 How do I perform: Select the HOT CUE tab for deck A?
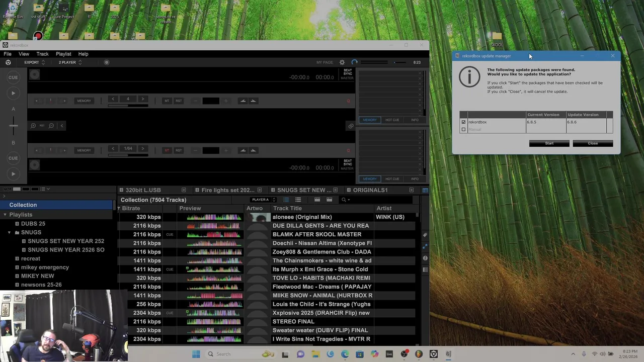point(392,120)
